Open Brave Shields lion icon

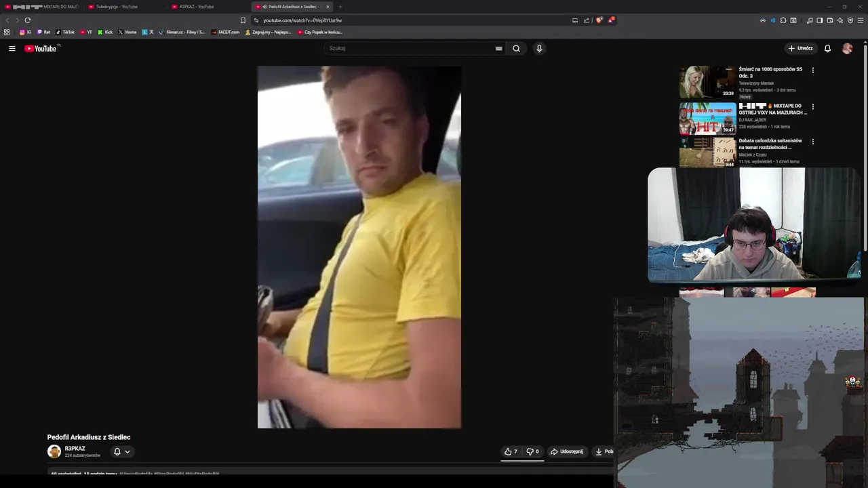click(599, 20)
